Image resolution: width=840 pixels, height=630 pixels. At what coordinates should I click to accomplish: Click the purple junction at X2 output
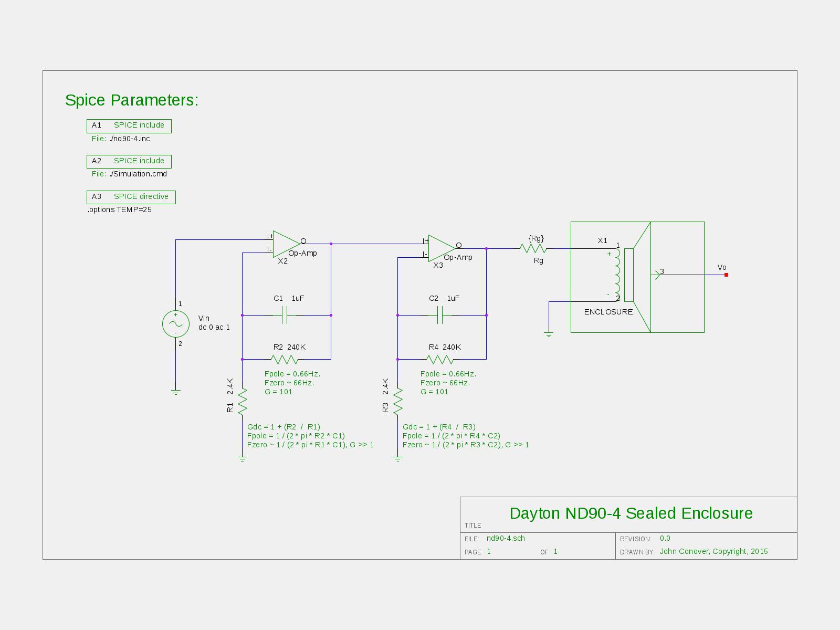point(331,244)
